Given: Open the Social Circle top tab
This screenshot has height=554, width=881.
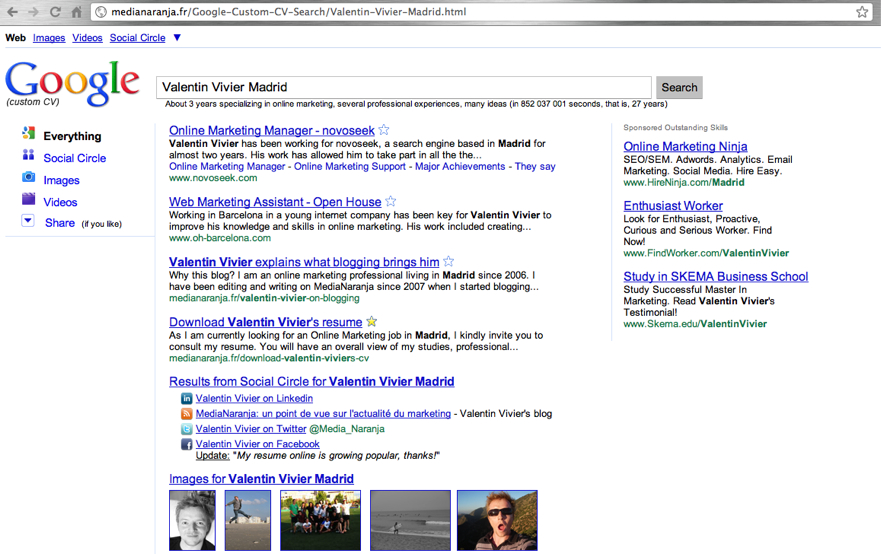Looking at the screenshot, I should tap(137, 38).
